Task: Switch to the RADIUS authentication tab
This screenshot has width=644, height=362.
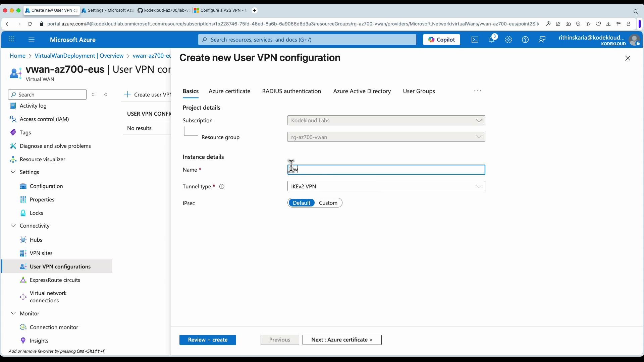Action: coord(291,91)
